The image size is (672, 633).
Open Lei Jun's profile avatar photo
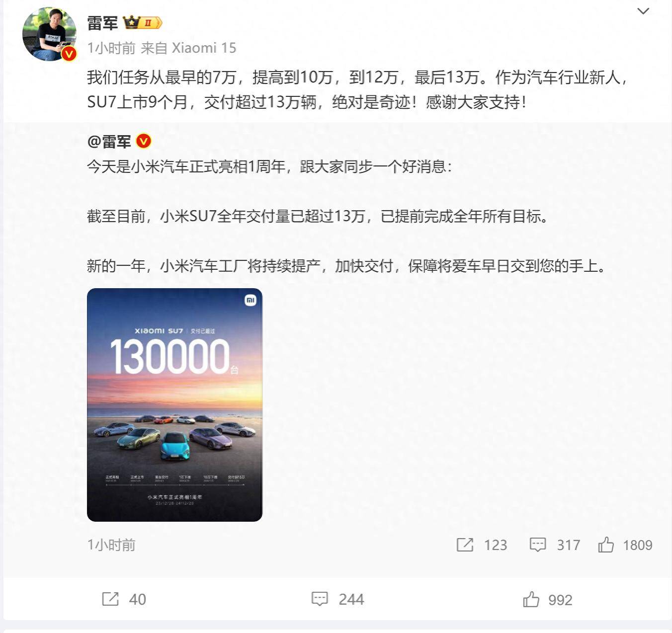[x=49, y=34]
